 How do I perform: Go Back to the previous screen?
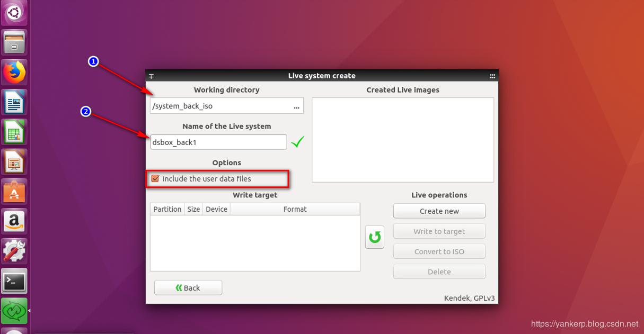click(x=188, y=287)
